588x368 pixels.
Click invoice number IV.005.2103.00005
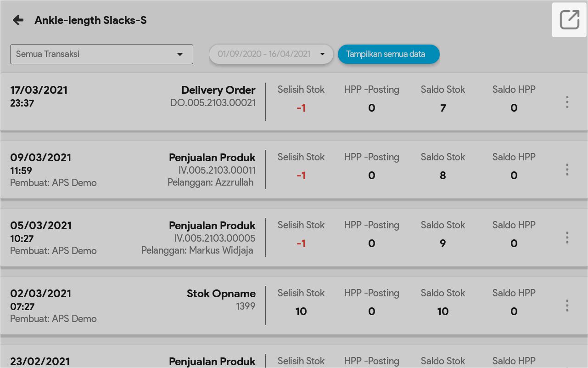coord(214,238)
